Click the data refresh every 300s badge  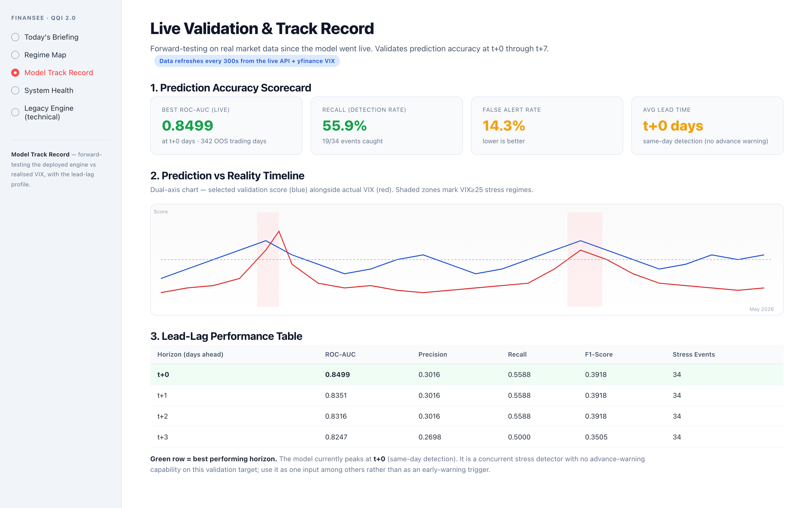[x=247, y=61]
